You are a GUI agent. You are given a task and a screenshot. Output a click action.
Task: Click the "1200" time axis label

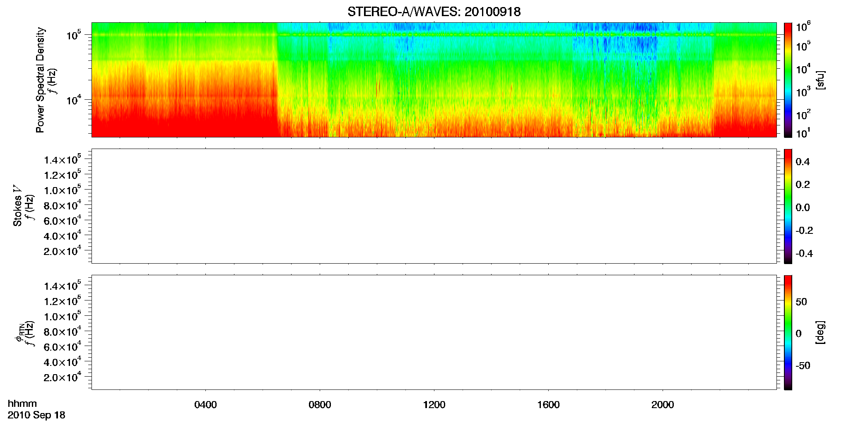pyautogui.click(x=434, y=405)
